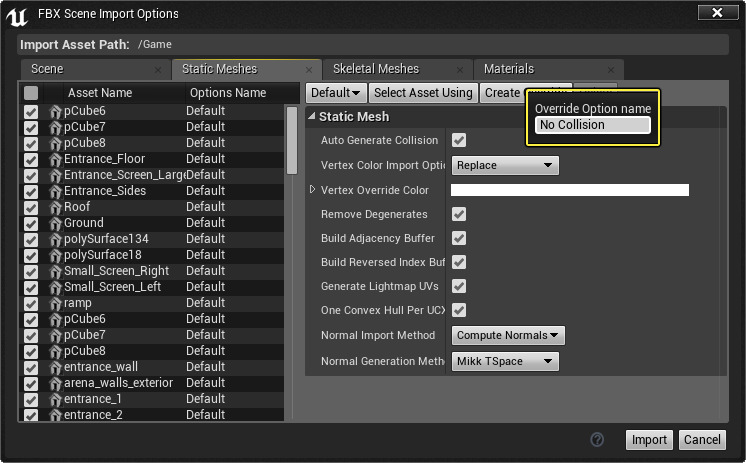Click the mesh icon beside arena_walls_exterior
Screen dimensions: 746x463
click(x=56, y=383)
